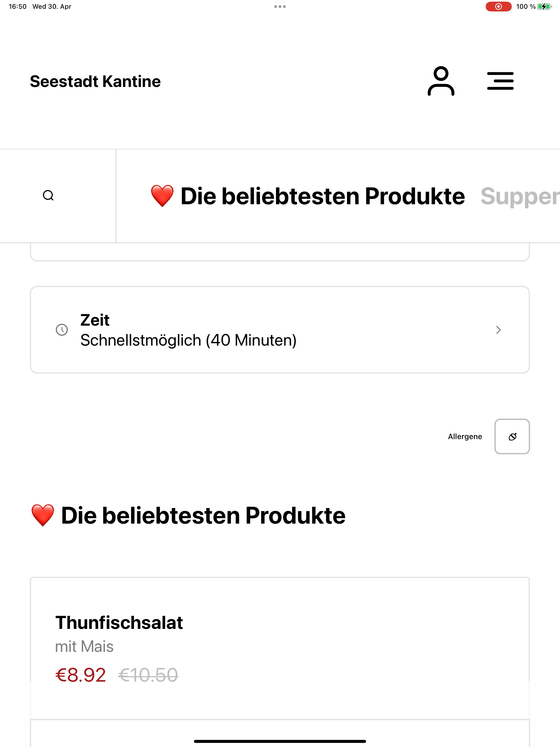Click the red heart in category tab
The image size is (560, 747).
pyautogui.click(x=162, y=196)
